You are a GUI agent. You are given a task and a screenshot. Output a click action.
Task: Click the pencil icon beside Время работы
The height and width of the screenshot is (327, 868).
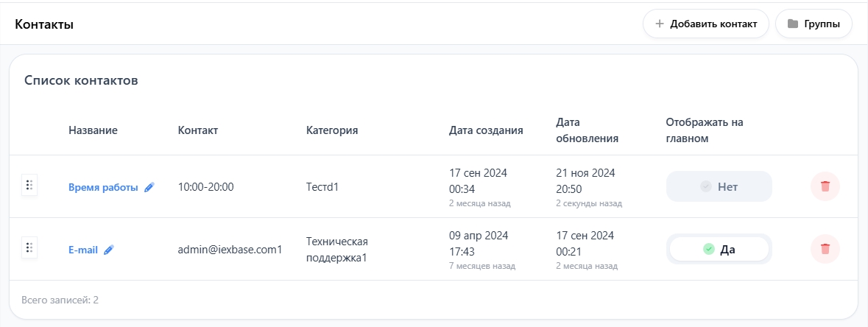click(x=149, y=188)
